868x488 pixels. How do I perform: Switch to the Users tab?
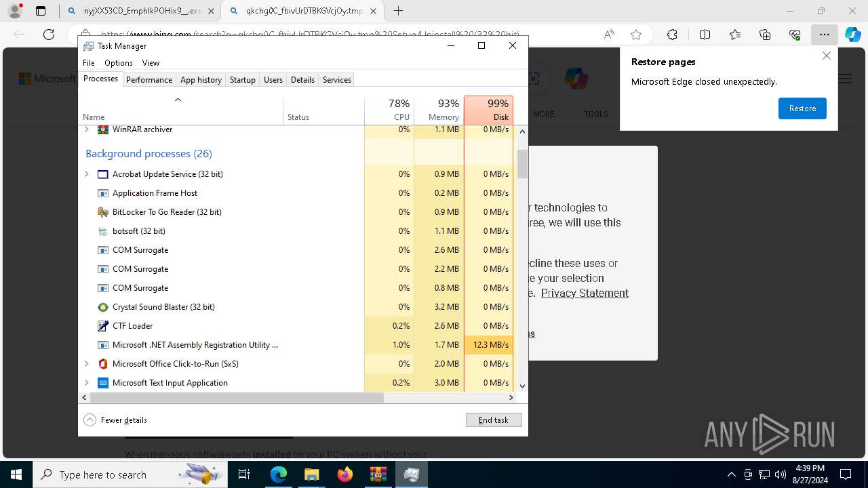tap(273, 80)
